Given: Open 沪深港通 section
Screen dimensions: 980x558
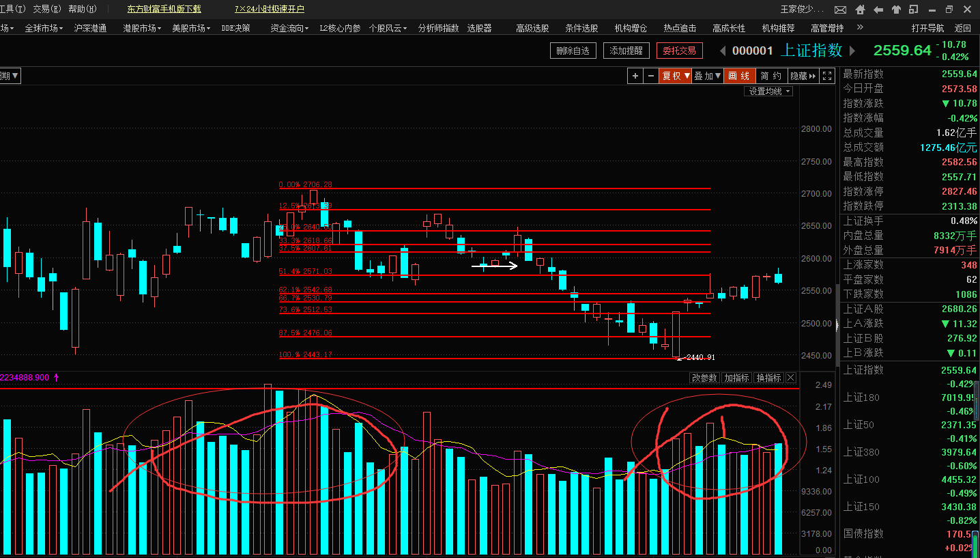Looking at the screenshot, I should 90,28.
